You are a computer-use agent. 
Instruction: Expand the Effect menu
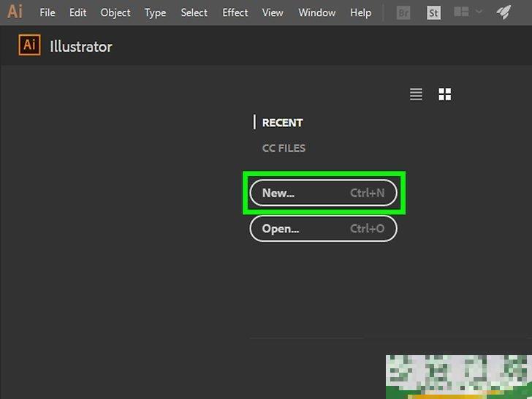click(x=235, y=12)
